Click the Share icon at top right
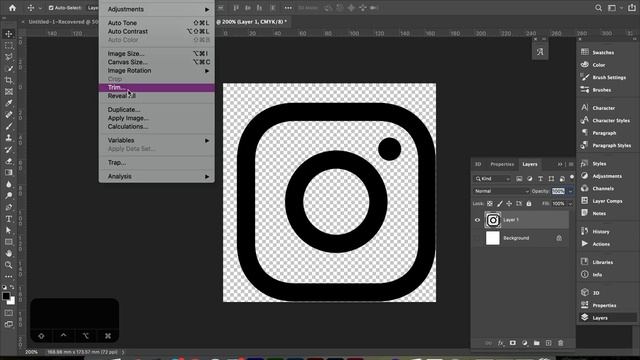The width and height of the screenshot is (640, 360). click(x=632, y=8)
